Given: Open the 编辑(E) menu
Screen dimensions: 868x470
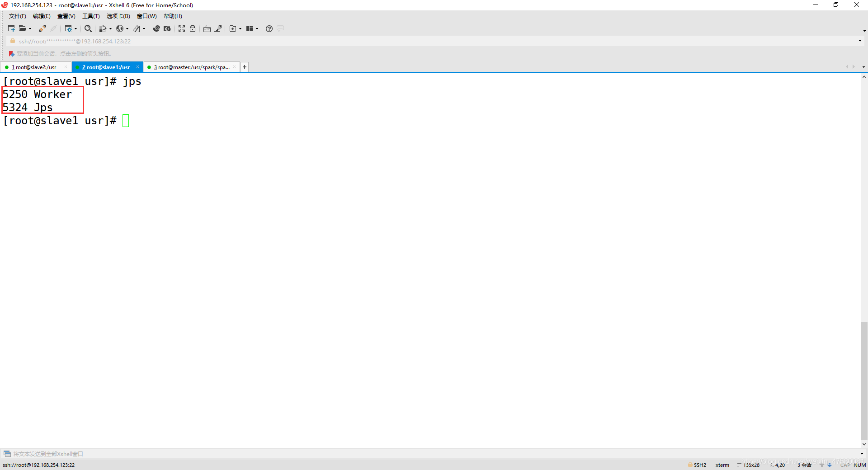Looking at the screenshot, I should click(42, 16).
